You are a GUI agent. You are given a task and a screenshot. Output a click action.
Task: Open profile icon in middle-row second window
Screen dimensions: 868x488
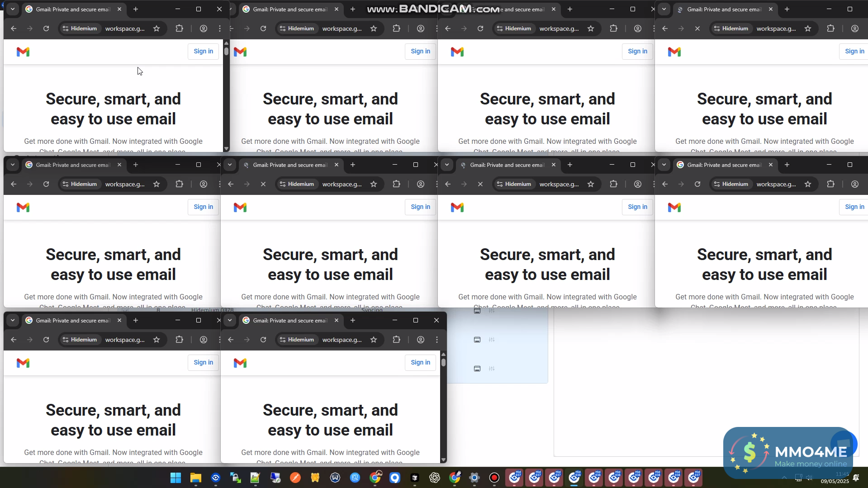click(421, 184)
